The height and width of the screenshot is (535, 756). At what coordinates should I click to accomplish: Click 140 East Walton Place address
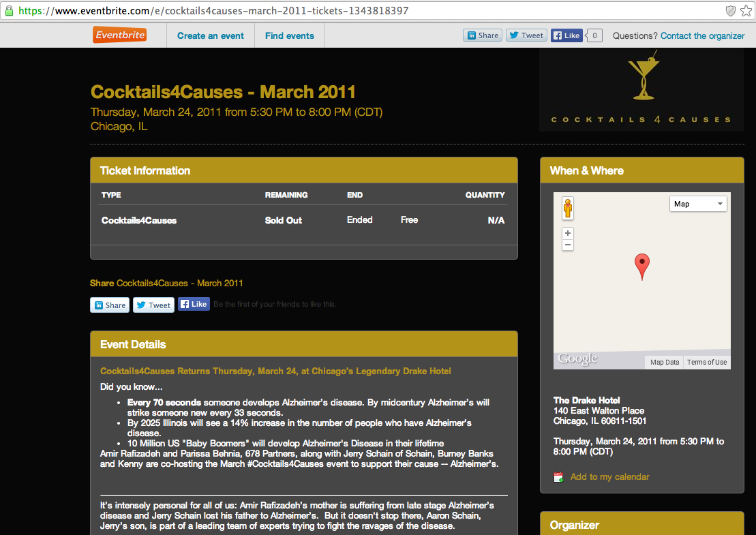[599, 411]
